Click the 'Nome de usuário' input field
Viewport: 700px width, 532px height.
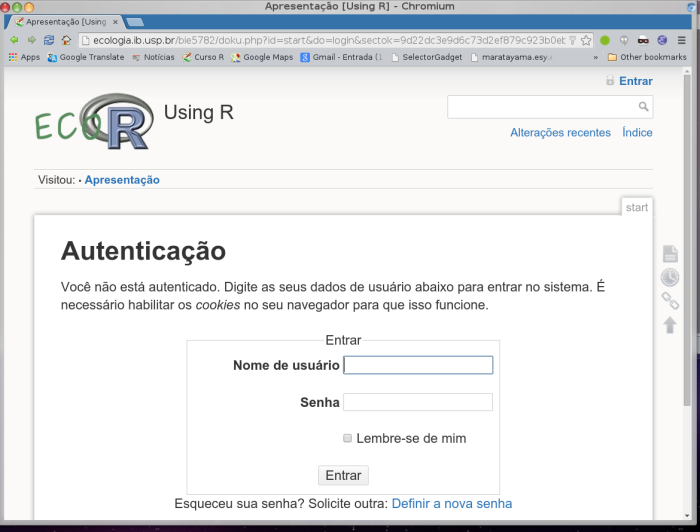coord(418,366)
